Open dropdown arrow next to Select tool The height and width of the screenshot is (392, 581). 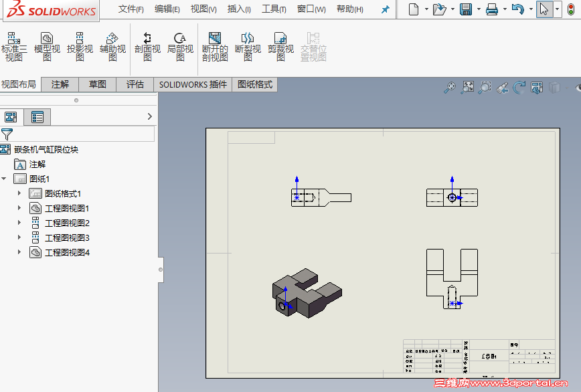click(558, 9)
